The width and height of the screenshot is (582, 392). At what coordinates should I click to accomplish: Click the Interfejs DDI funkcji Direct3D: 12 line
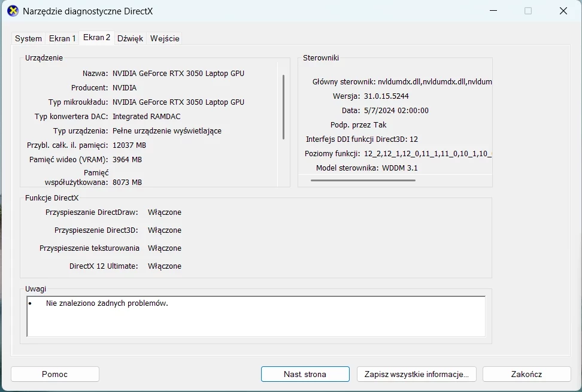[x=362, y=139]
